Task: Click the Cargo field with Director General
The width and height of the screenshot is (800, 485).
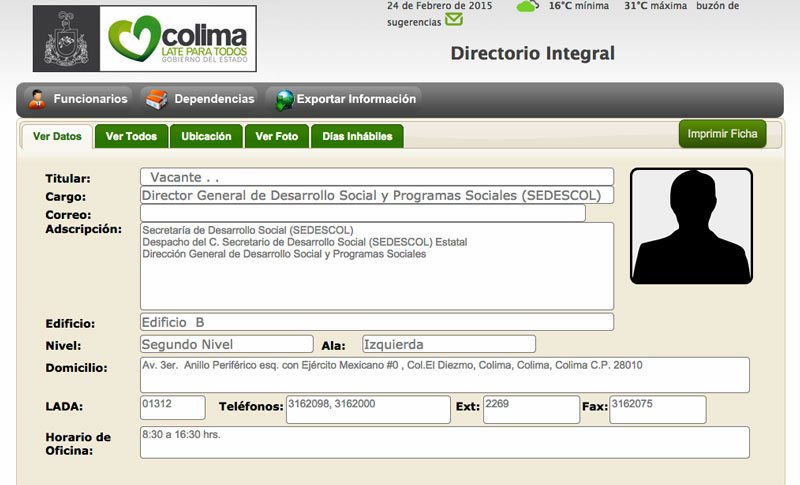Action: (377, 195)
